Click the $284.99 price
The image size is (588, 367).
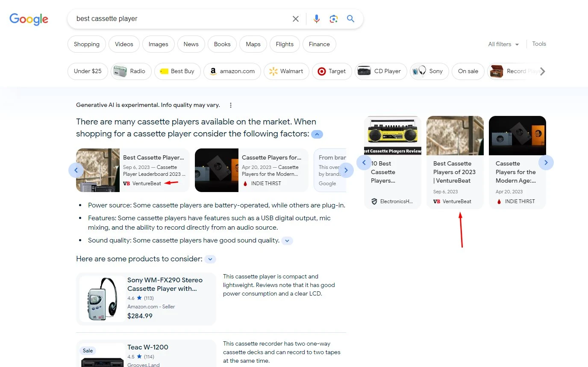tap(140, 316)
